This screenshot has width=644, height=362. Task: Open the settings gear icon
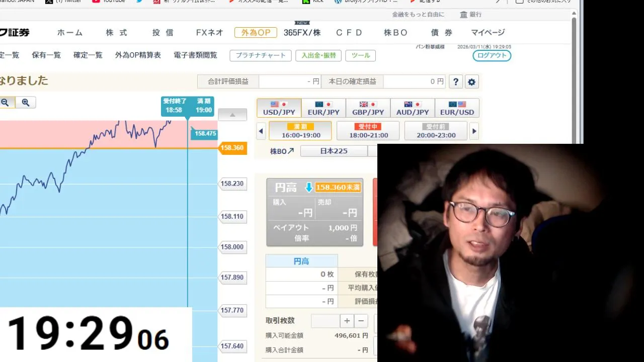coord(471,81)
